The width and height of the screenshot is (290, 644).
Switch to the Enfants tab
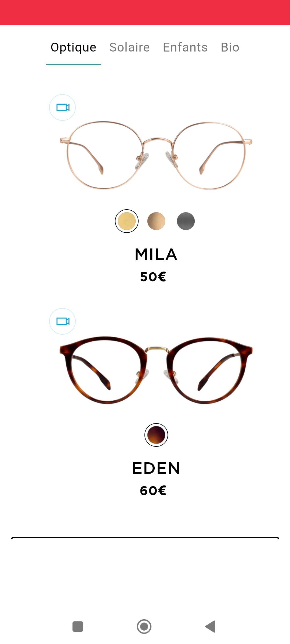(x=185, y=47)
